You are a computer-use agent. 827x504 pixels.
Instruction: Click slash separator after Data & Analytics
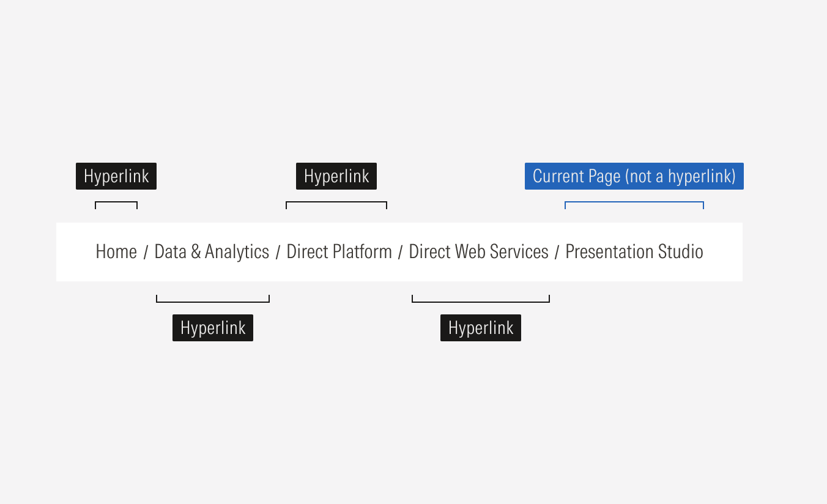click(x=278, y=253)
